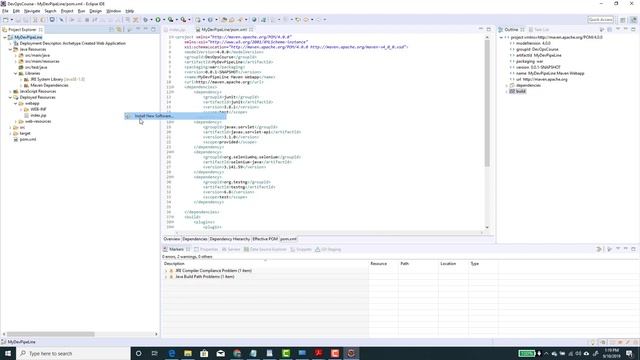Open the notification center icon
This screenshot has width=640, height=360.
pos(629,353)
